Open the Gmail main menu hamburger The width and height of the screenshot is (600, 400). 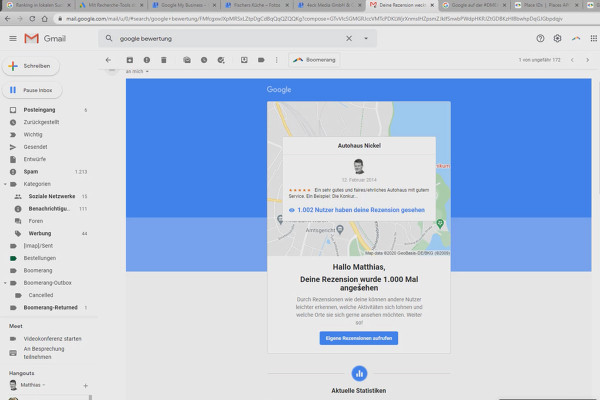point(13,38)
